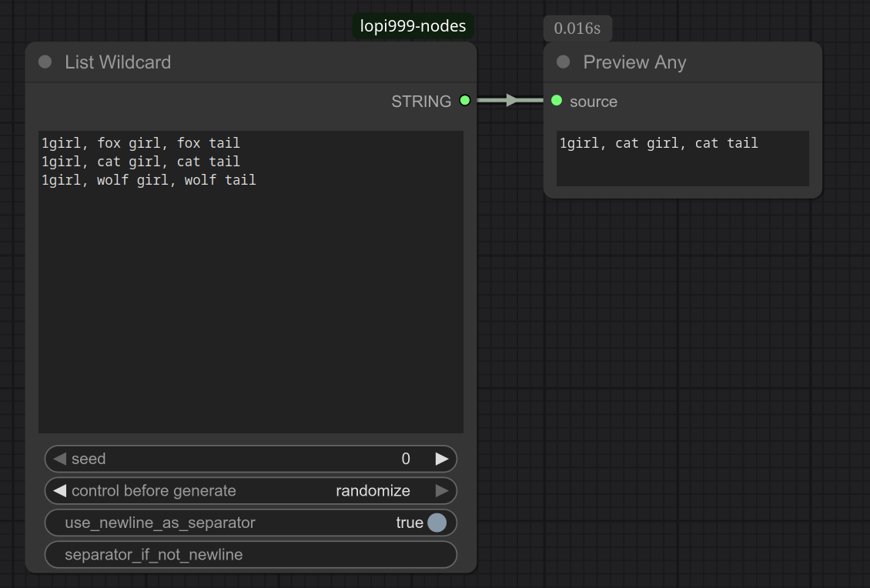This screenshot has width=870, height=588.
Task: Collapse the List Wildcard node using its dot
Action: 45,62
